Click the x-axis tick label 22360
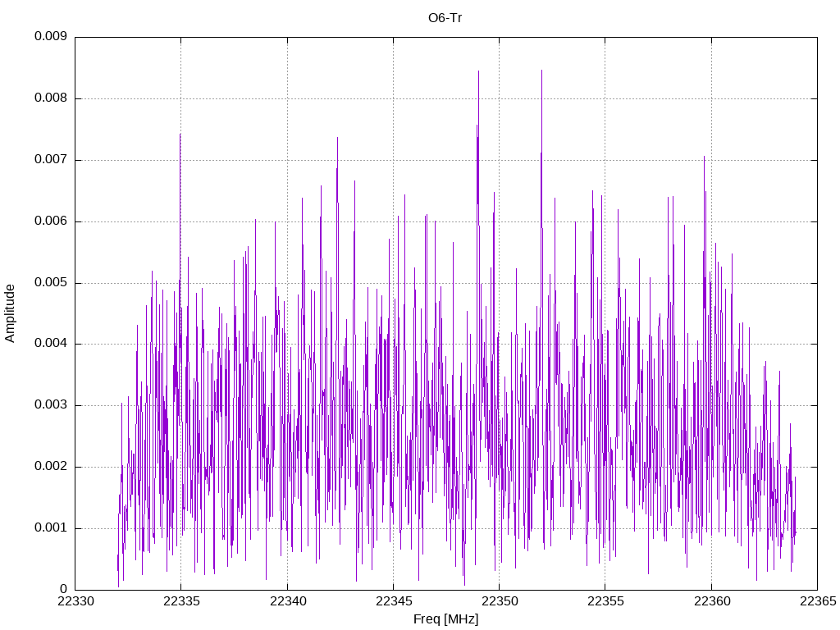Image resolution: width=840 pixels, height=630 pixels. pyautogui.click(x=712, y=601)
